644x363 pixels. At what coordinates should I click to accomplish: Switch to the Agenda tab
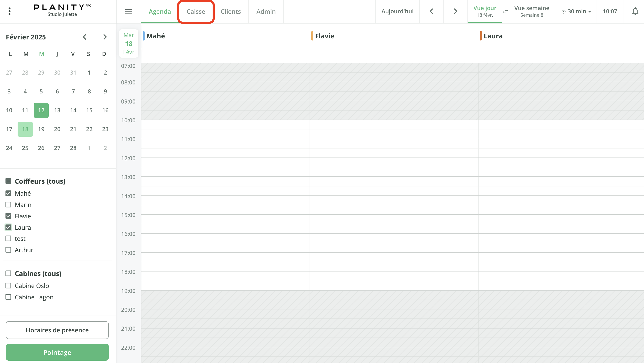click(160, 12)
